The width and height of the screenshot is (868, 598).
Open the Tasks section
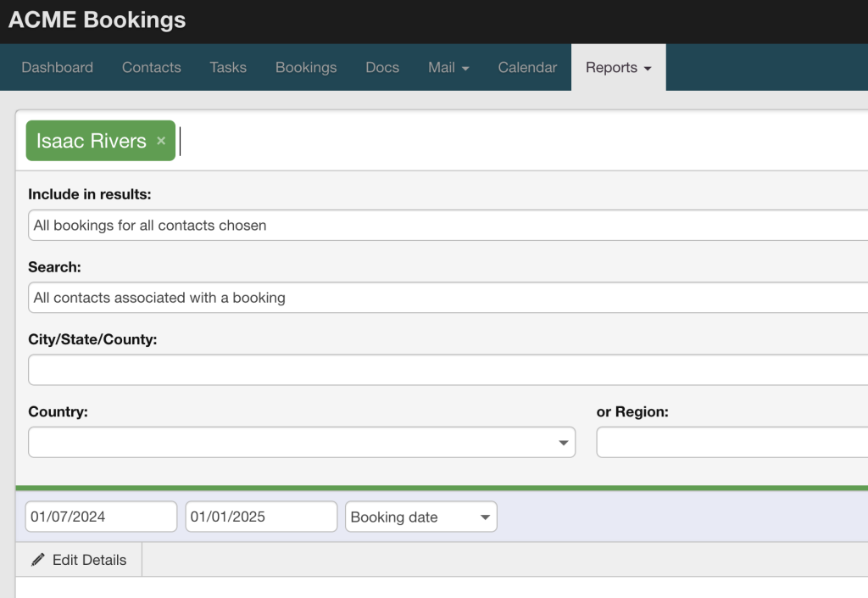228,67
